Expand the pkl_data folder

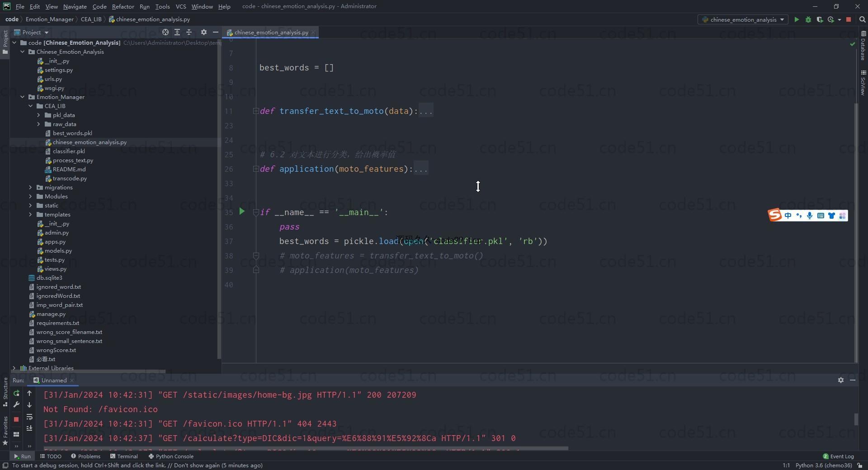[38, 115]
